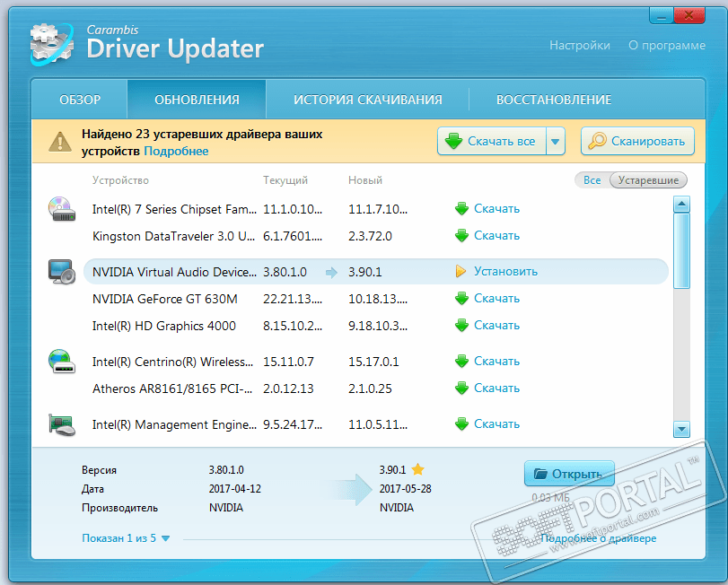The image size is (728, 585).
Task: Click Скачать for Intel HD Graphics 4000
Action: (x=496, y=325)
